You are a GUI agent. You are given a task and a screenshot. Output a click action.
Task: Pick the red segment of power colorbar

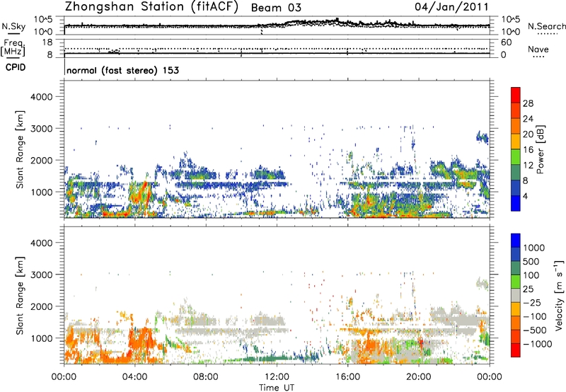(516, 96)
